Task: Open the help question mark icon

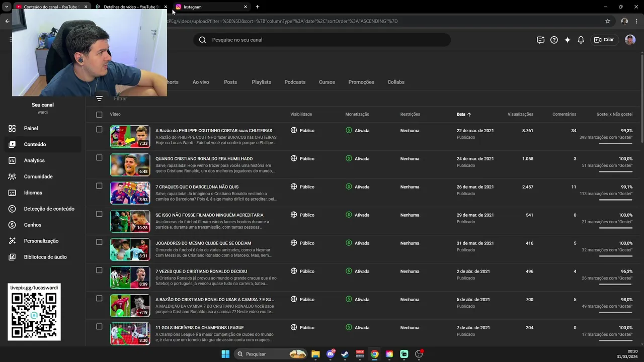Action: click(x=554, y=40)
